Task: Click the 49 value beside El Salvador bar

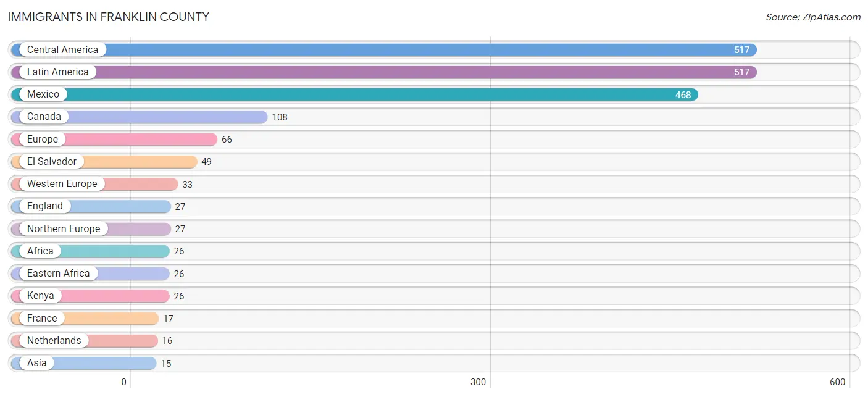Action: click(x=207, y=162)
